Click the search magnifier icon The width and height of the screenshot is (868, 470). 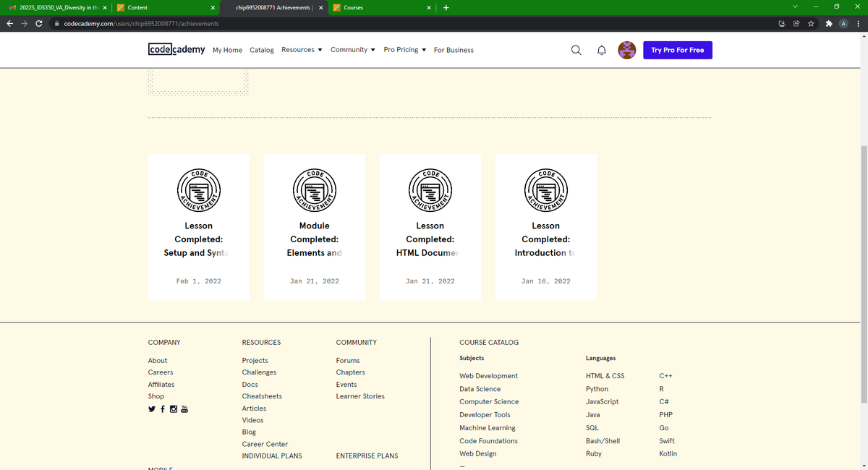[576, 50]
